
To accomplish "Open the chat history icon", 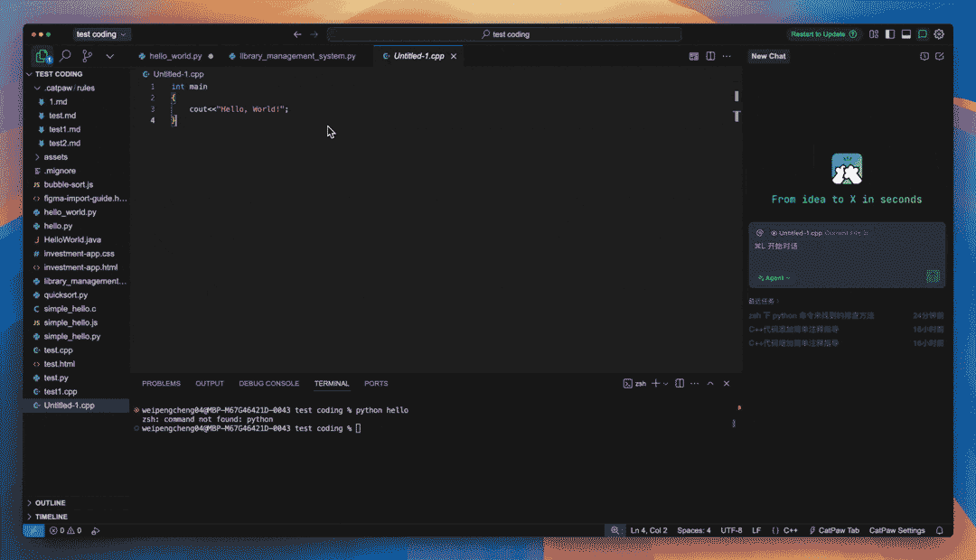I will (x=924, y=56).
